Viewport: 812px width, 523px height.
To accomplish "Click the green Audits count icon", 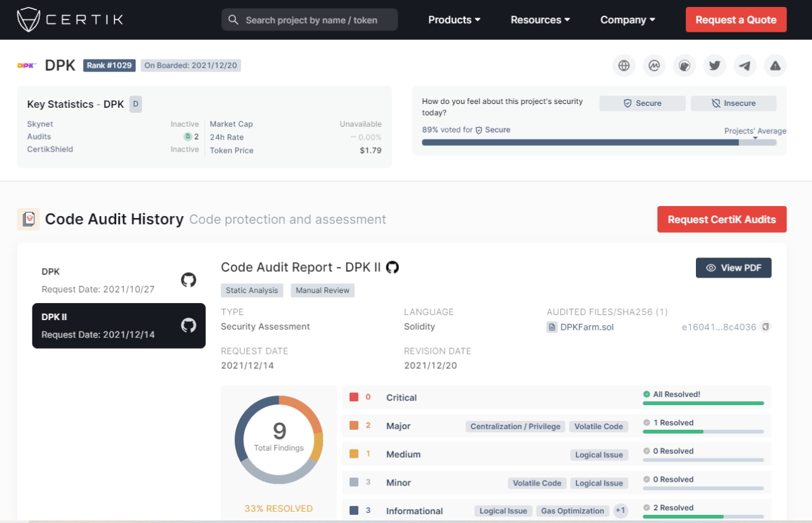I will click(x=188, y=137).
